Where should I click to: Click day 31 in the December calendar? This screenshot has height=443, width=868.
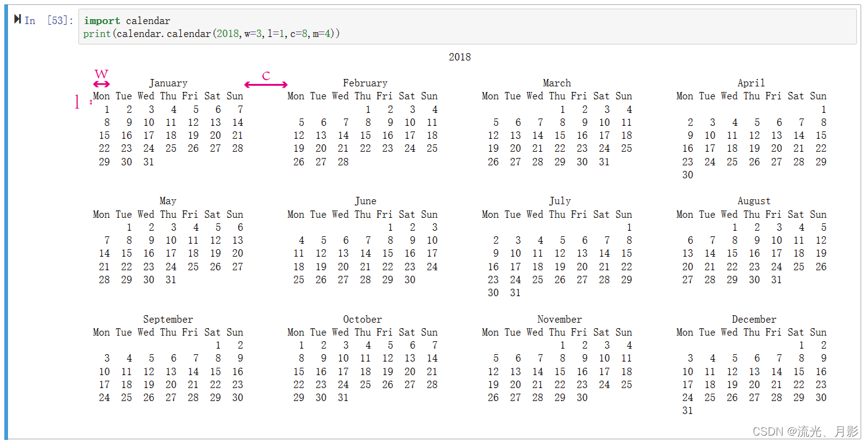pos(688,410)
